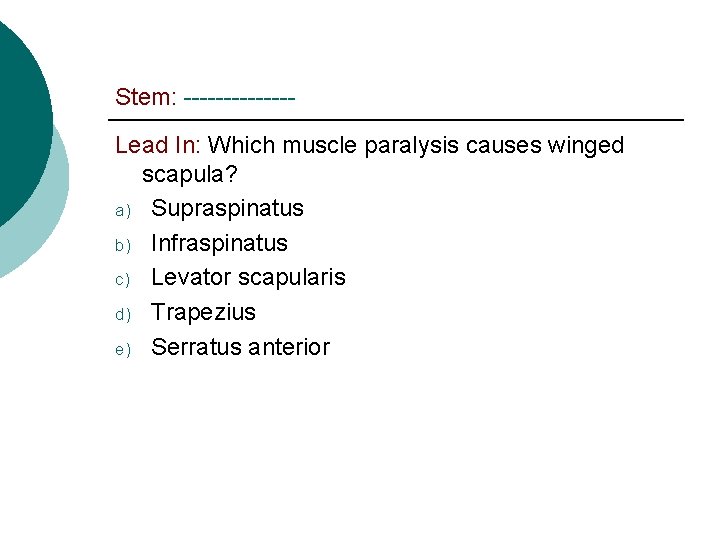Click the horizontal divider line under Stem
Screen dimensions: 720x540
click(x=400, y=121)
